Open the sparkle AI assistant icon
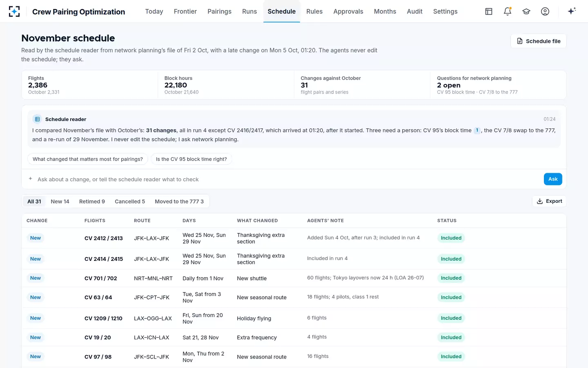588x368 pixels. tap(572, 11)
